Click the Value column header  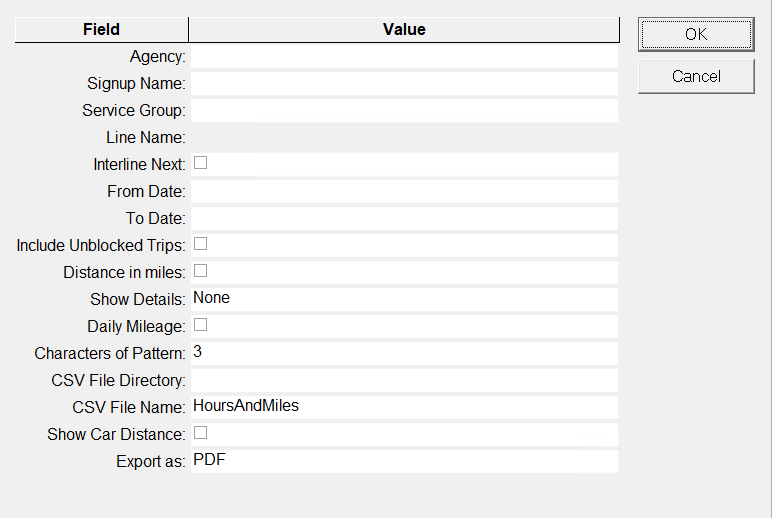click(404, 30)
